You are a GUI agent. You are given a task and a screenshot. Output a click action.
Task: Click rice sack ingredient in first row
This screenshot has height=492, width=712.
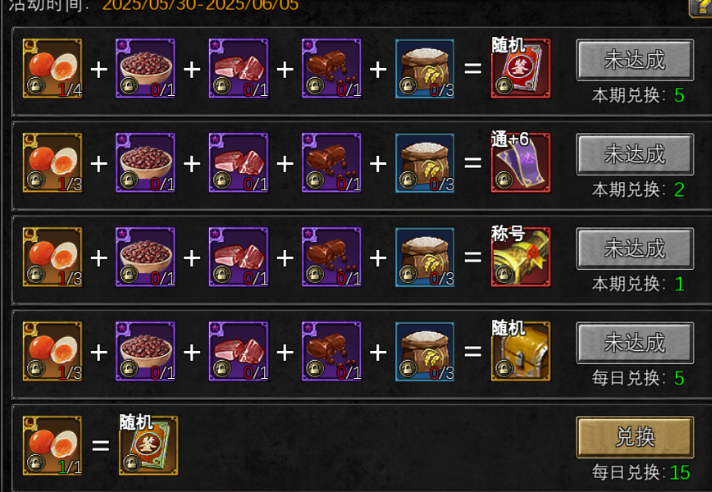coord(425,69)
